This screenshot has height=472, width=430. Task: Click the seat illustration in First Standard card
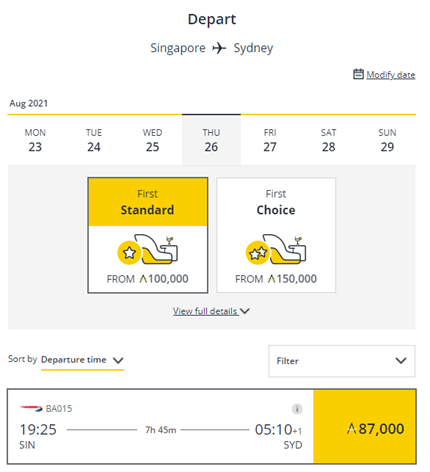click(156, 249)
